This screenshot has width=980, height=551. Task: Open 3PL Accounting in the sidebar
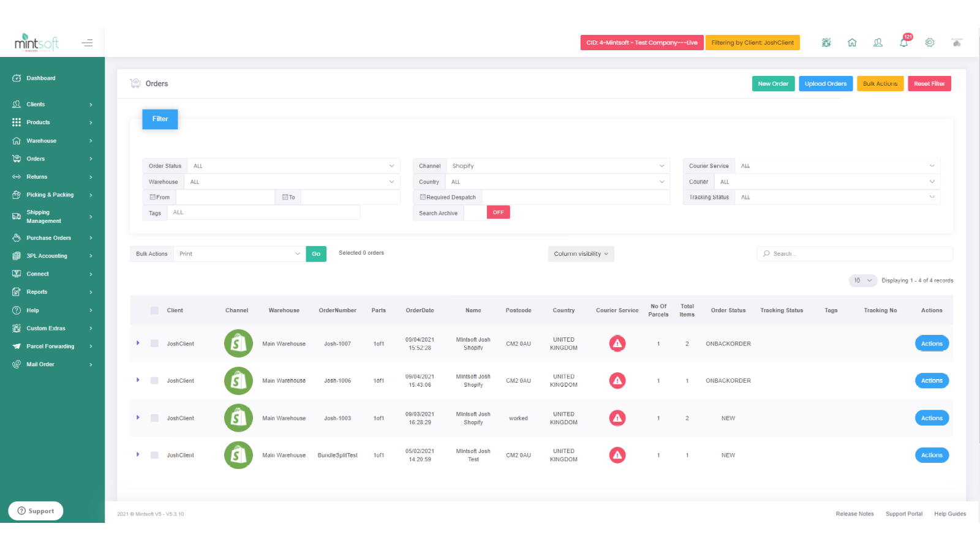point(17,255)
